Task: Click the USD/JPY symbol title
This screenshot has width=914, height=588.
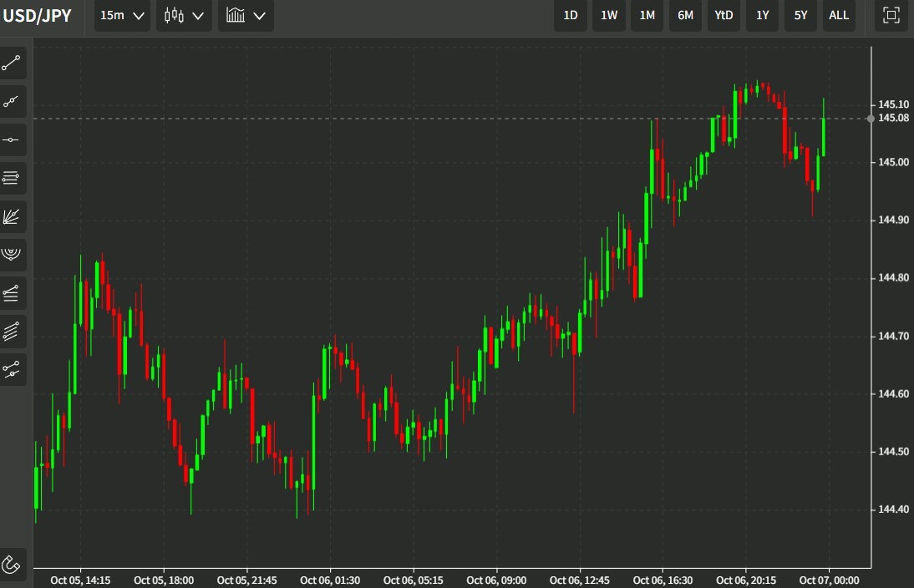Action: point(37,16)
